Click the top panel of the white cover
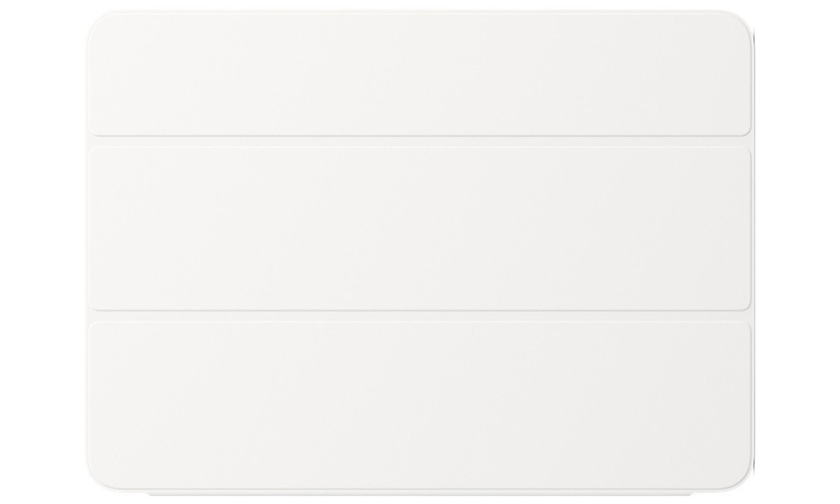The height and width of the screenshot is (504, 840). point(419,73)
